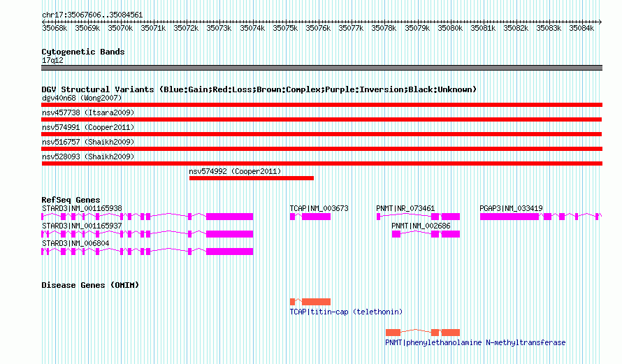Select the large last exon of STARD3 NM_006804
Image resolution: width=622 pixels, height=364 pixels.
point(230,252)
